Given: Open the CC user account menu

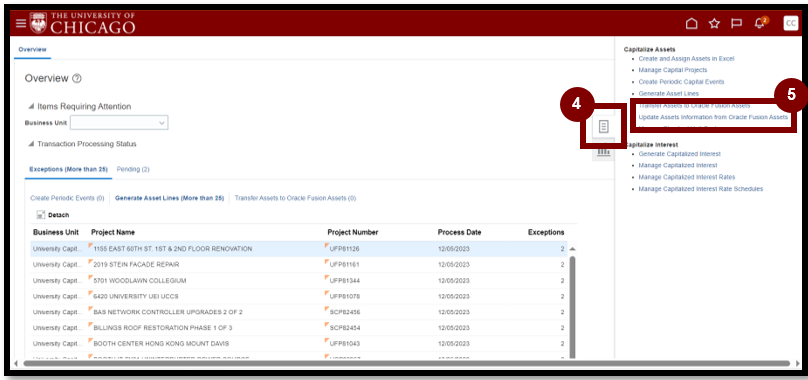Looking at the screenshot, I should coord(790,23).
